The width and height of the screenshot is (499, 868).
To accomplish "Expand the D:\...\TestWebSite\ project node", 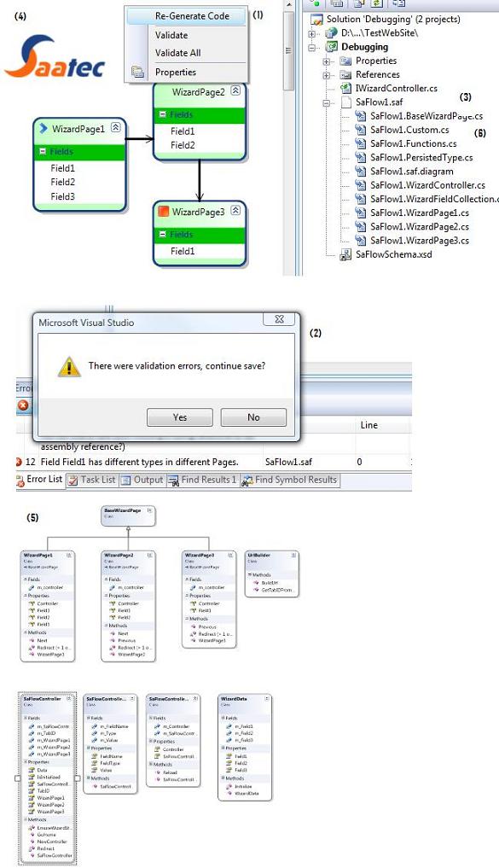I will coord(312,34).
